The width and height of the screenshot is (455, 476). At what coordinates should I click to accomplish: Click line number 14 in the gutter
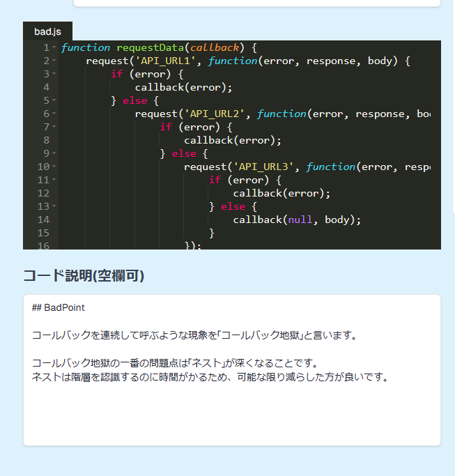(43, 220)
